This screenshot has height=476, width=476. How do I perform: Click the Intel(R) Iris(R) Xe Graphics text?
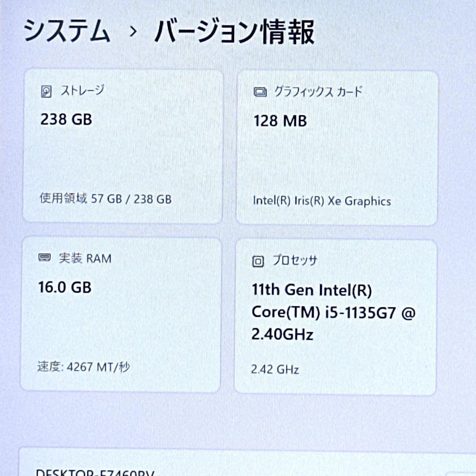coord(321,201)
